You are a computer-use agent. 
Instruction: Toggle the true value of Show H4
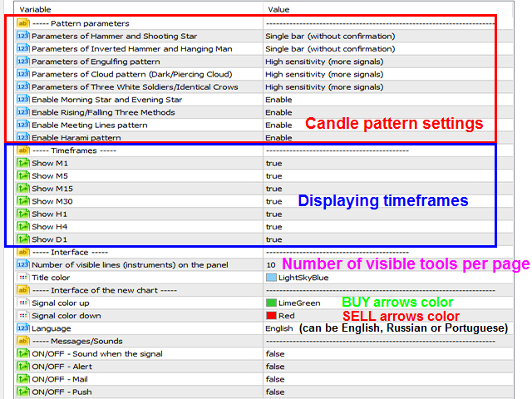(x=273, y=227)
